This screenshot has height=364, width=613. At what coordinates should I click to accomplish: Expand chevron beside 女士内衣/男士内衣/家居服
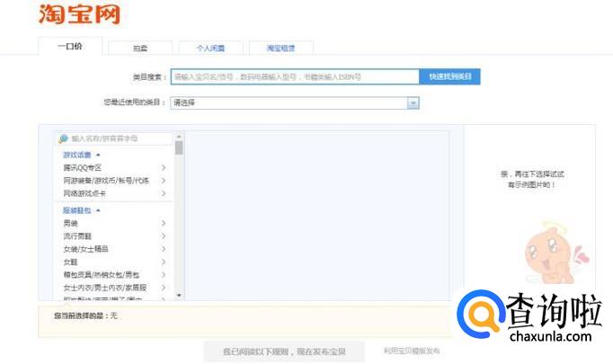(164, 288)
